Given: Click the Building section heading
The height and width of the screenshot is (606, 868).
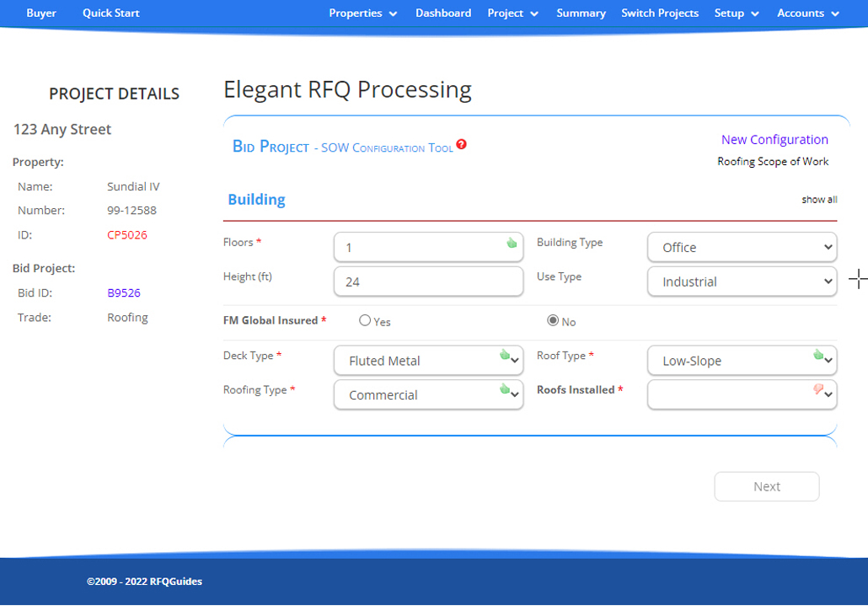Looking at the screenshot, I should (257, 199).
